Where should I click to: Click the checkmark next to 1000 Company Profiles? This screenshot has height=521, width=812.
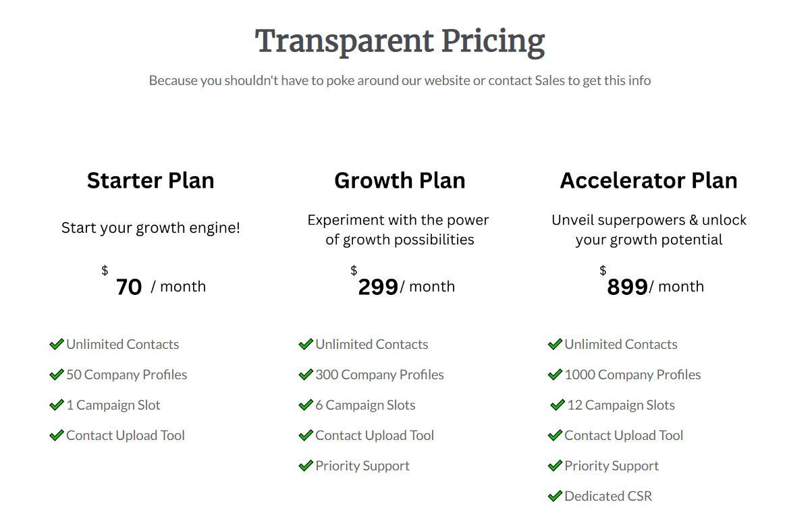point(555,375)
